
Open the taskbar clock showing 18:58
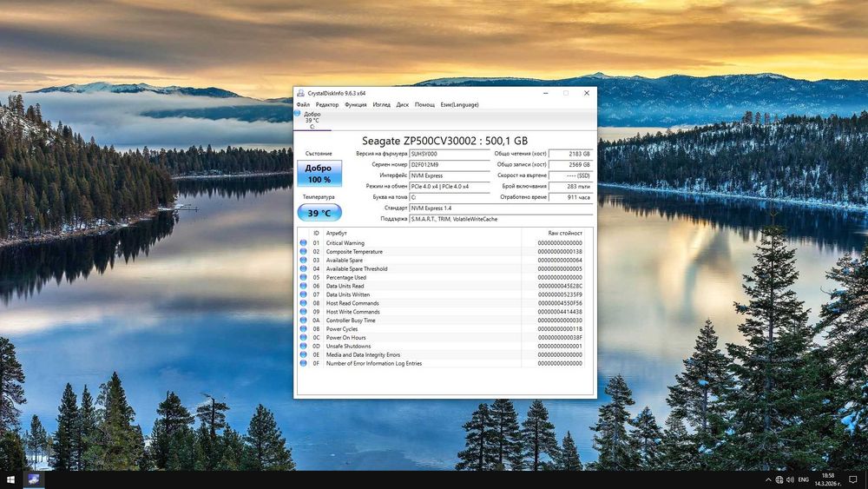click(x=827, y=479)
